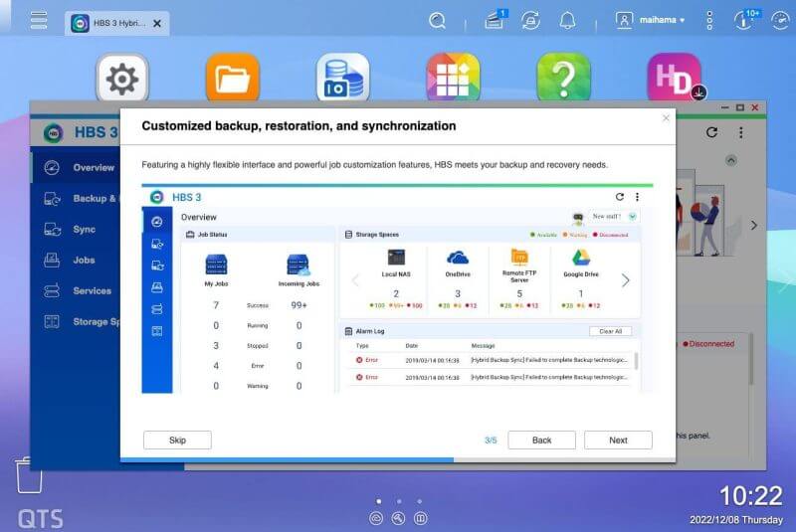This screenshot has width=796, height=532.
Task: Select Services in HBS 3 sidebar
Action: click(77, 290)
